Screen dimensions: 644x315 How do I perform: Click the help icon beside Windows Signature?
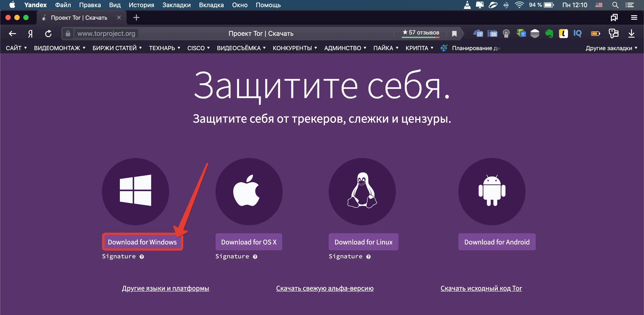point(142,257)
